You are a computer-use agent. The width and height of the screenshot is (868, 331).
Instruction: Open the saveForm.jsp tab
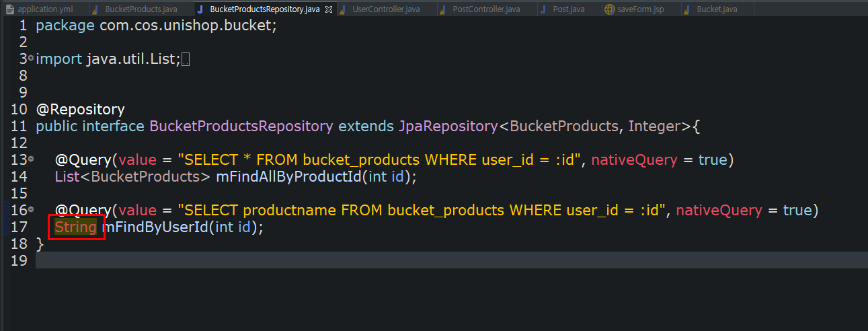pos(641,9)
